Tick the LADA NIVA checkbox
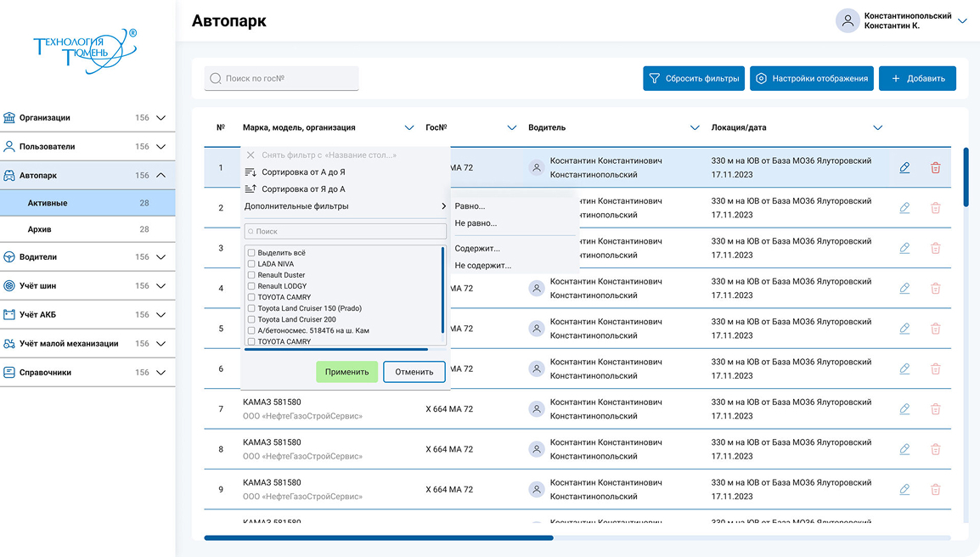The width and height of the screenshot is (980, 557). pyautogui.click(x=251, y=264)
